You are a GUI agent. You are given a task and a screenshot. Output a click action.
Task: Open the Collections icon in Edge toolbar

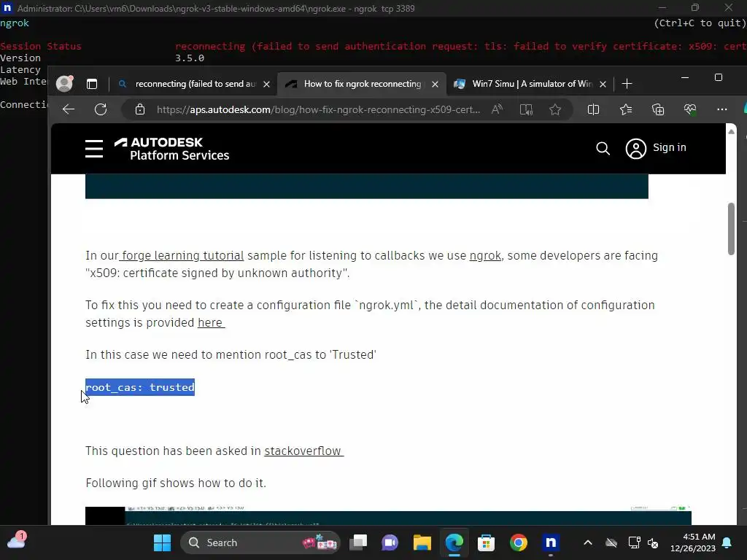[x=658, y=109]
